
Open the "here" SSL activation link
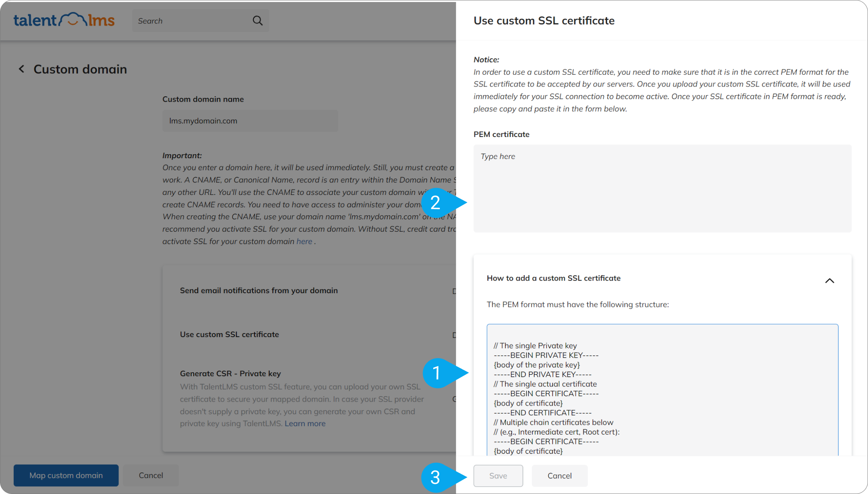(304, 242)
